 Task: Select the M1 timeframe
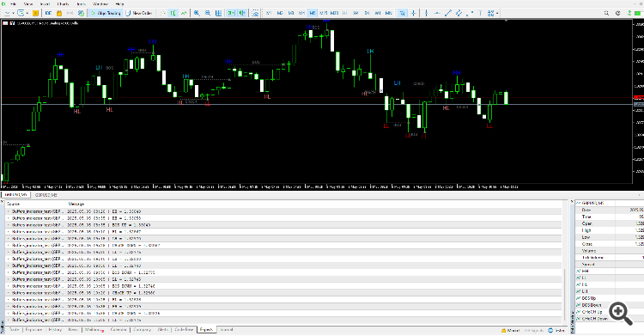pyautogui.click(x=269, y=13)
